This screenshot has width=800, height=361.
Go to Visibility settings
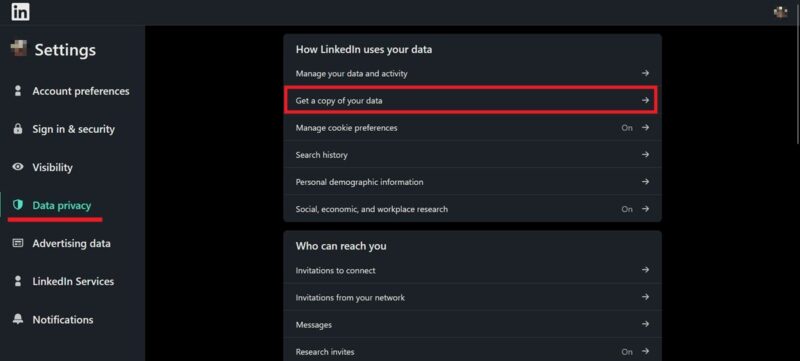pos(52,167)
